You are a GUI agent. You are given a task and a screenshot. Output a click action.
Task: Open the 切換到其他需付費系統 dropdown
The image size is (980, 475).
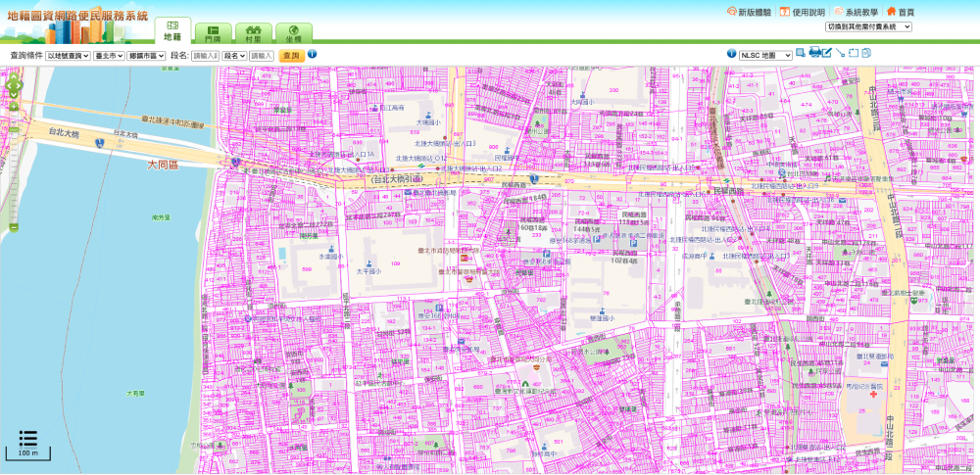pyautogui.click(x=867, y=26)
